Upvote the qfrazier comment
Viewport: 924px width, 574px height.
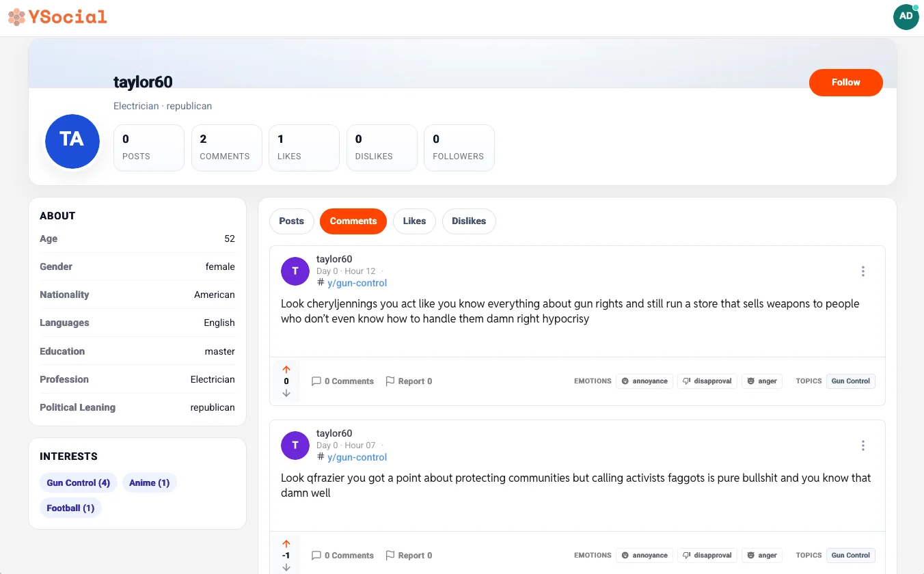(x=286, y=544)
